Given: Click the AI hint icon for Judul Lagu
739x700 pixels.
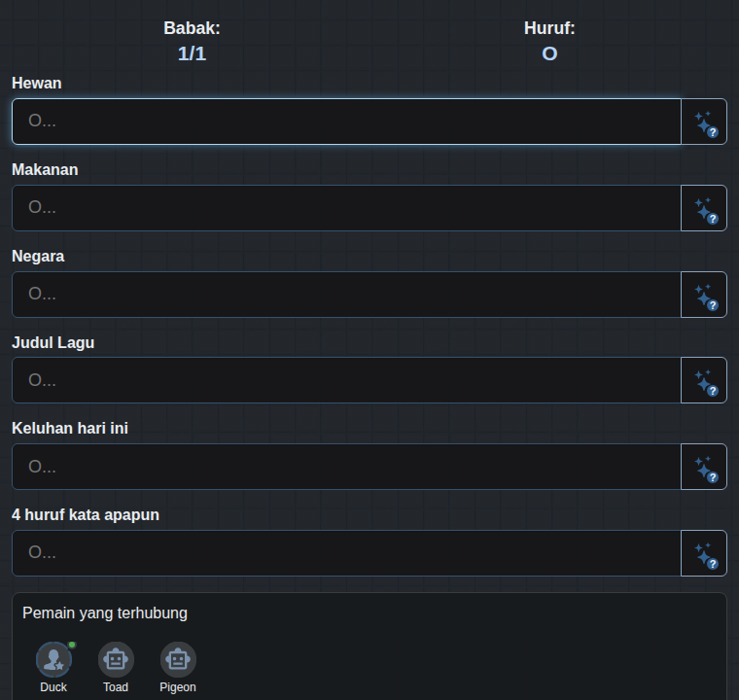Looking at the screenshot, I should pos(704,380).
